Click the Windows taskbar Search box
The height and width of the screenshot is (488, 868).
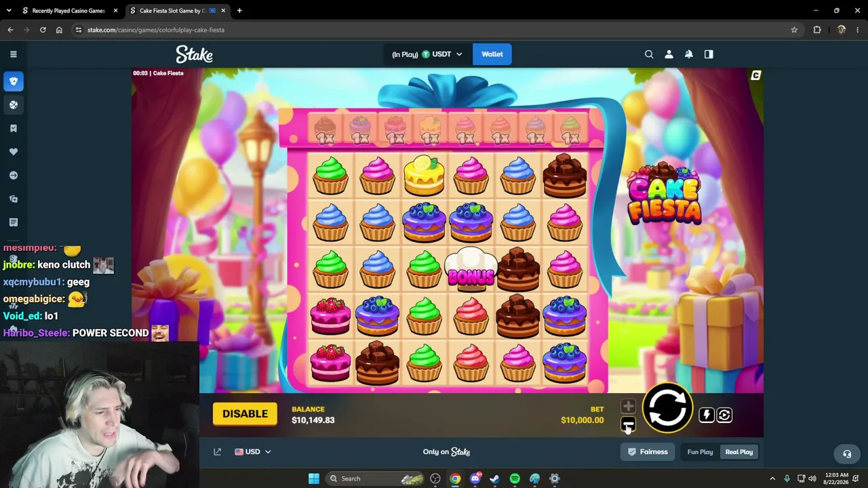click(375, 479)
